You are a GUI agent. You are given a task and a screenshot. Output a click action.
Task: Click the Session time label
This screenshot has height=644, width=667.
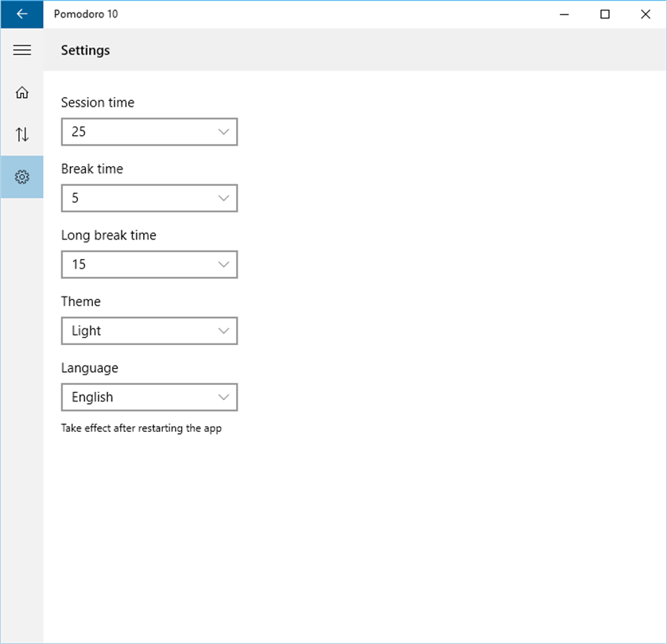98,103
